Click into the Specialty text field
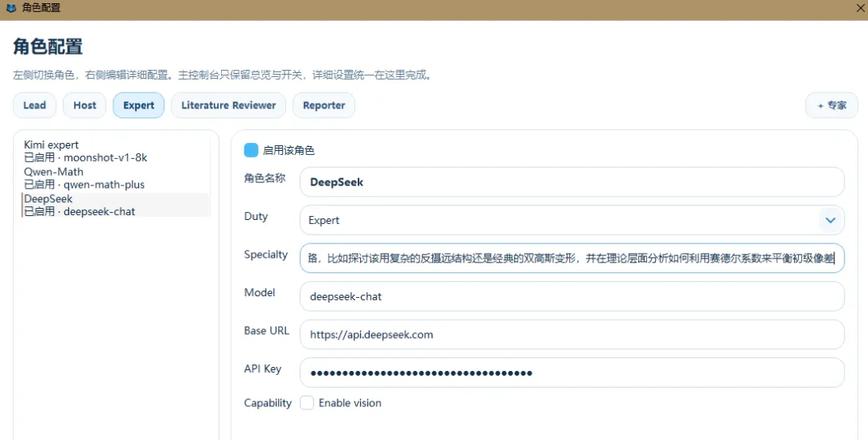Image resolution: width=868 pixels, height=440 pixels. click(572, 259)
